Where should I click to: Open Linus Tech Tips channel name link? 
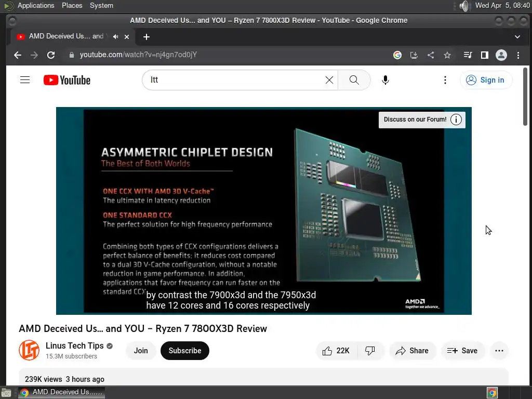75,345
